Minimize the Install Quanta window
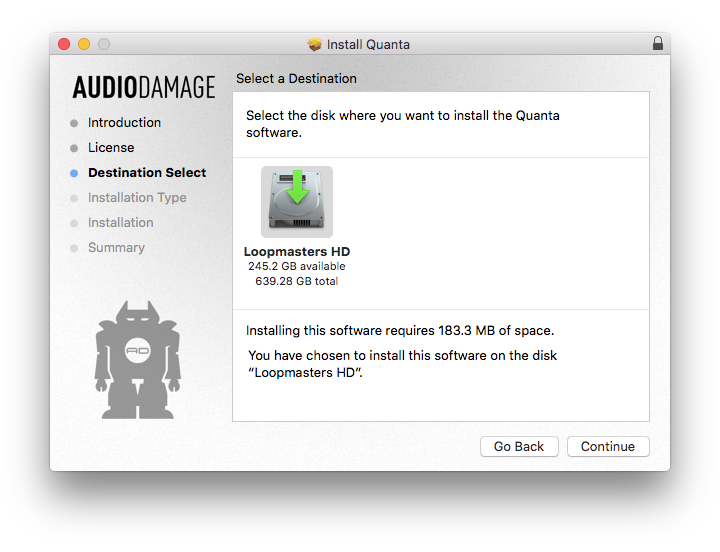 coord(84,44)
